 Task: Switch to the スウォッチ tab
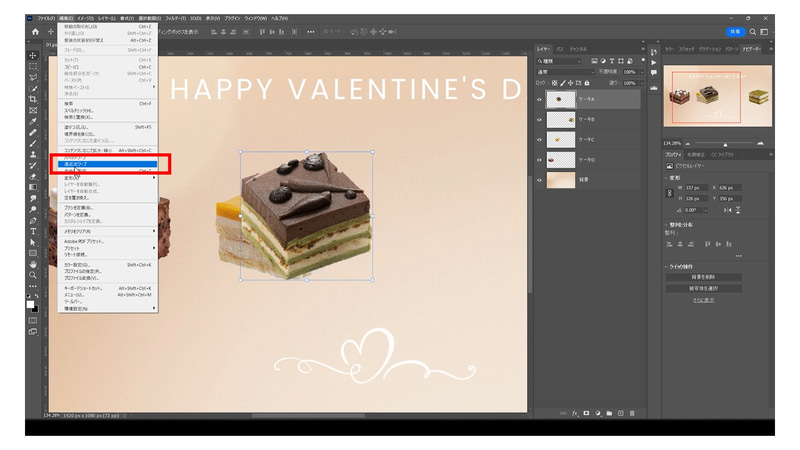(686, 49)
